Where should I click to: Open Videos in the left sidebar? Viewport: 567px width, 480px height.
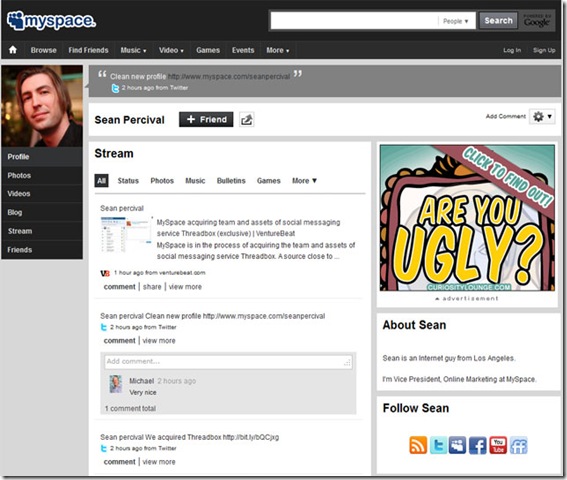(42, 194)
